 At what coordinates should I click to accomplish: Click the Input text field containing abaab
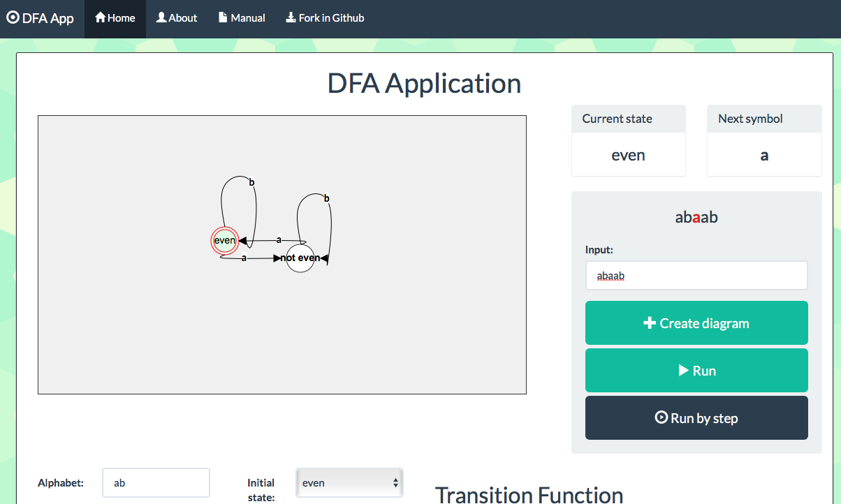point(696,276)
